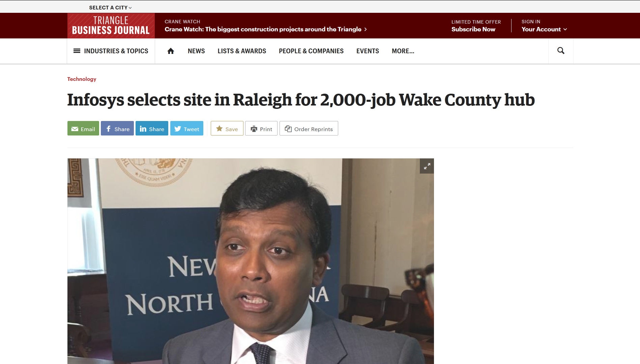The width and height of the screenshot is (640, 364).
Task: Save article with star button
Action: tap(227, 128)
